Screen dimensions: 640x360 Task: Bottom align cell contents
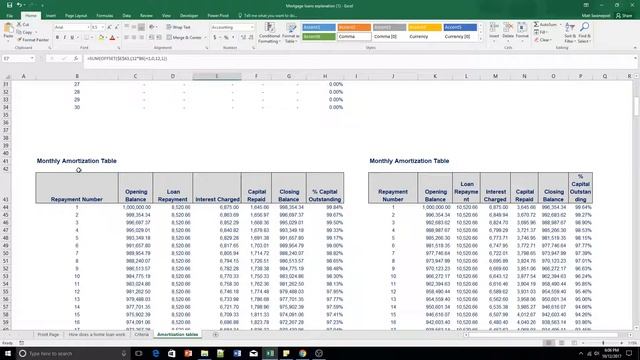click(x=141, y=27)
